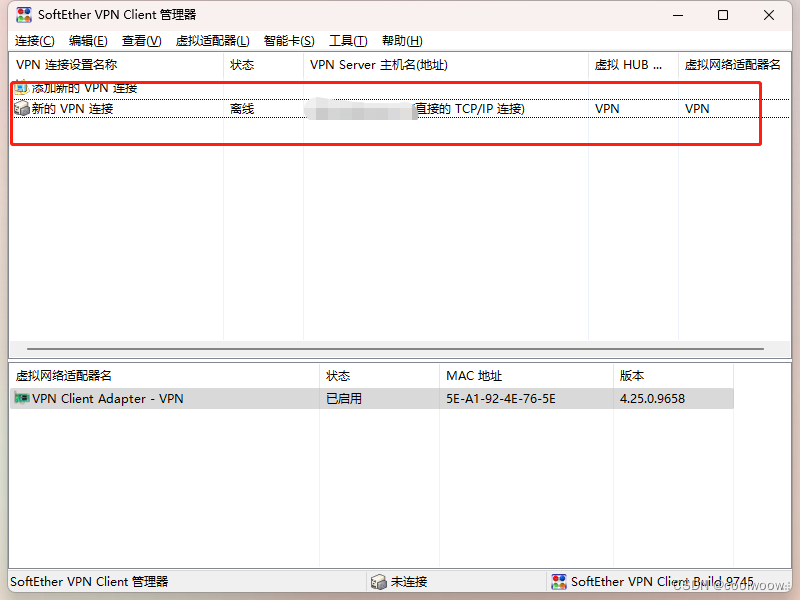Click the 离线 status cell
Viewport: 800px width, 600px height.
pos(242,109)
